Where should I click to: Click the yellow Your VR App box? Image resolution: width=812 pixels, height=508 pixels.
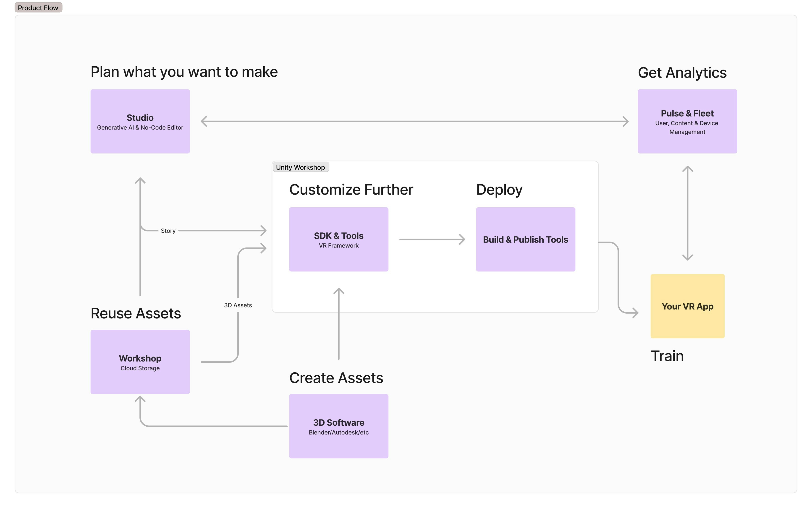[687, 306]
